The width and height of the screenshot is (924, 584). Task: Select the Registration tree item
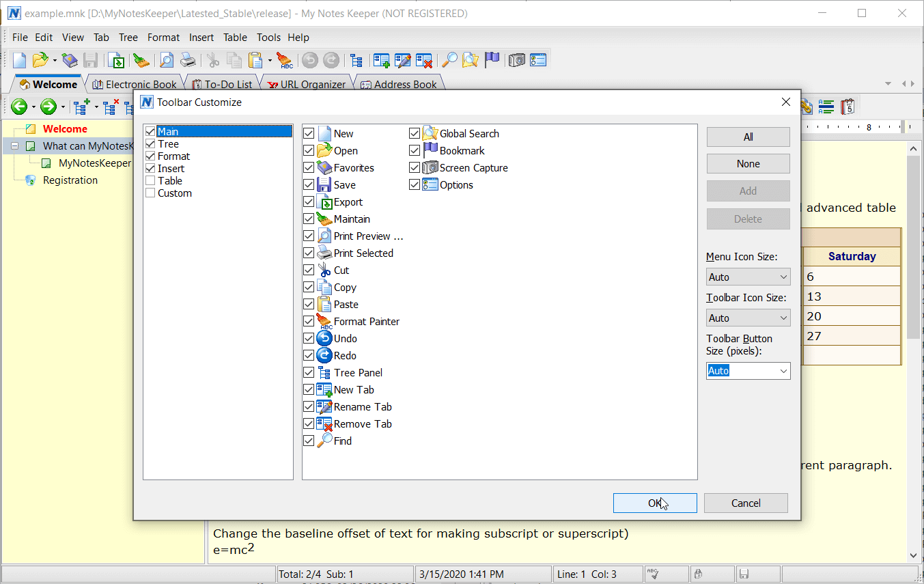point(70,180)
